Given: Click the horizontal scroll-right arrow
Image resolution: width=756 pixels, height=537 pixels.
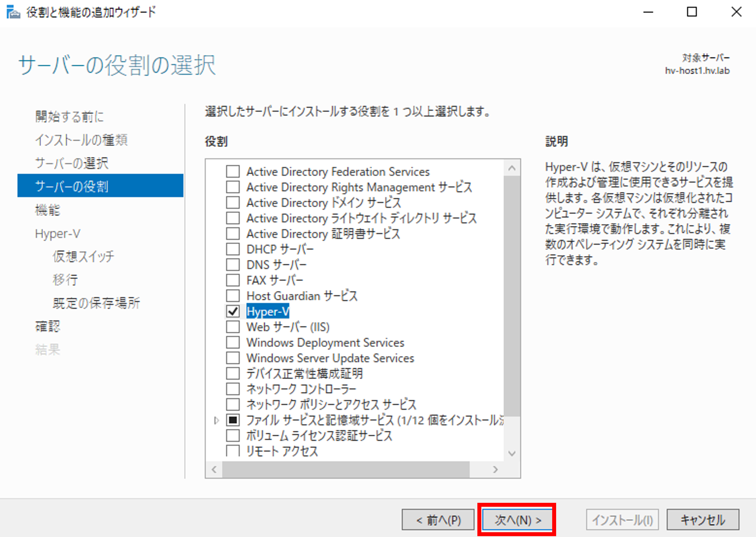Looking at the screenshot, I should tap(495, 469).
